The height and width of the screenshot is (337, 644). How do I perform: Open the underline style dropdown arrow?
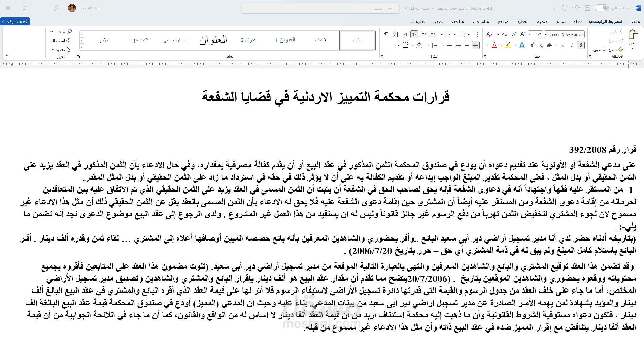click(556, 45)
